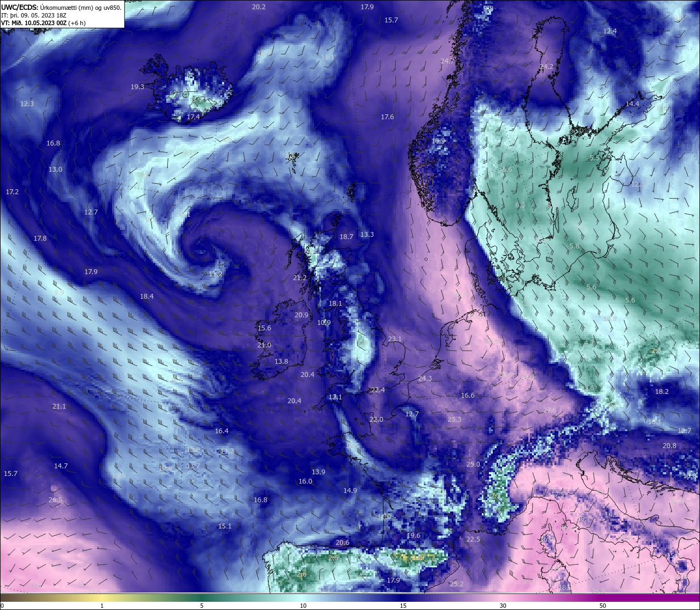Click the 10 mm tick on the color scale
This screenshot has height=610, width=700.
[x=303, y=606]
